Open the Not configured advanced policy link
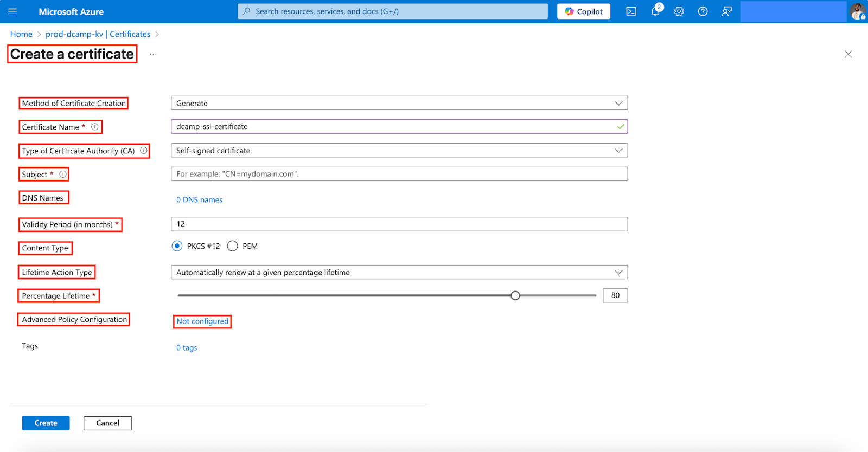 pyautogui.click(x=202, y=321)
